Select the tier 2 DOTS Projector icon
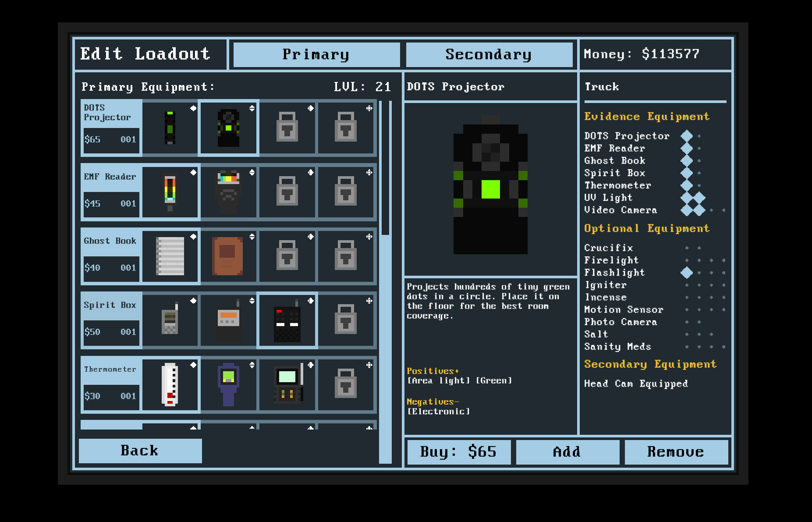 [x=228, y=128]
